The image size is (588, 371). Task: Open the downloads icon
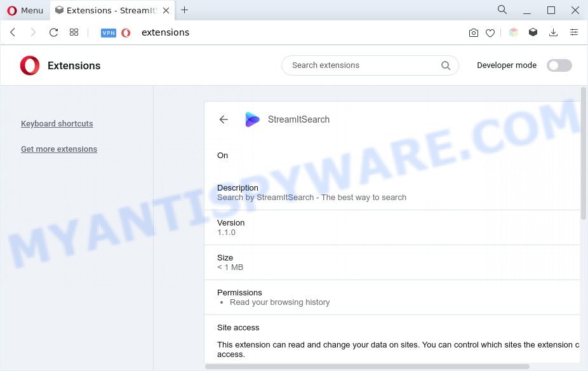click(553, 32)
